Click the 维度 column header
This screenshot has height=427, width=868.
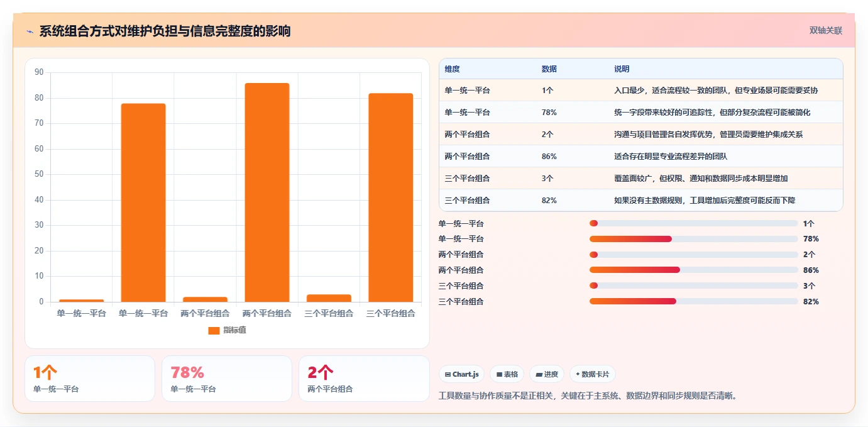[x=452, y=69]
